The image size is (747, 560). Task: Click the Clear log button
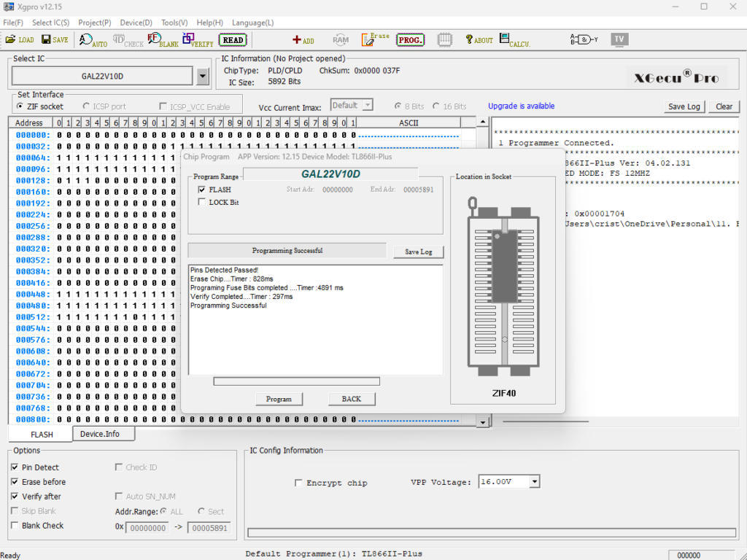click(x=724, y=106)
